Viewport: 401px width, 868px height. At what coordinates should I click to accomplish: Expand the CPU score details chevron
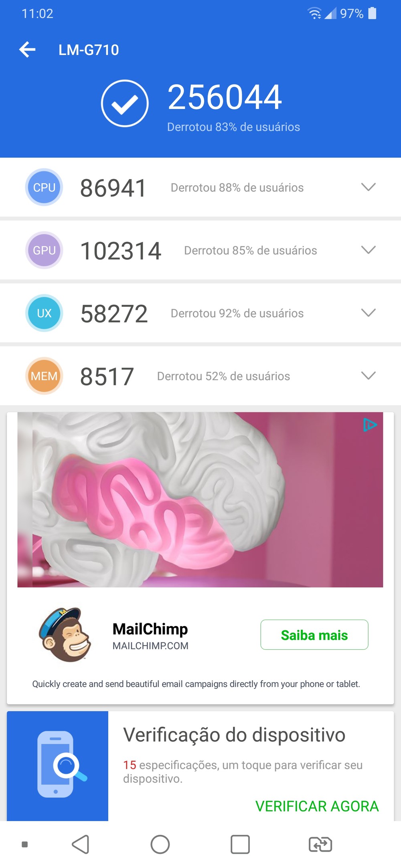[368, 187]
